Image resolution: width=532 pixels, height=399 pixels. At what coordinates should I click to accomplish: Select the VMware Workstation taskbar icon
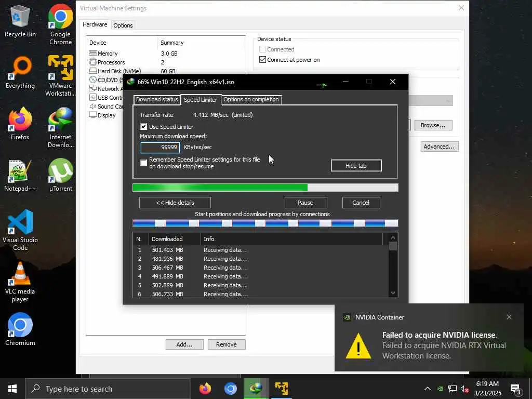click(x=281, y=389)
